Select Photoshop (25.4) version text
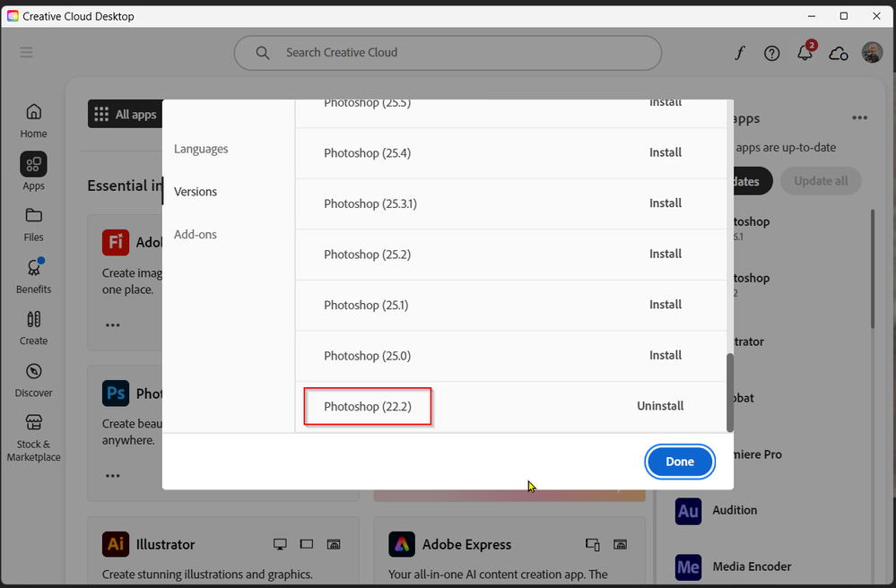 pyautogui.click(x=368, y=153)
